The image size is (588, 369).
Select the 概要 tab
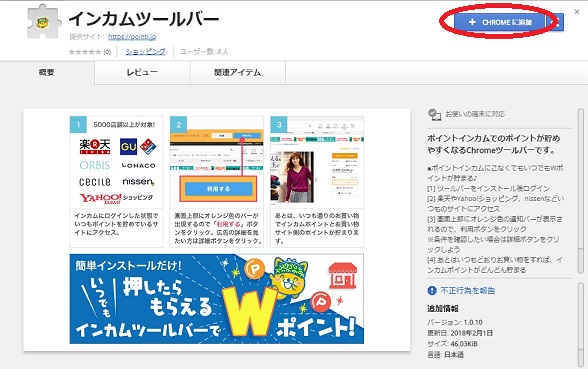pyautogui.click(x=47, y=72)
